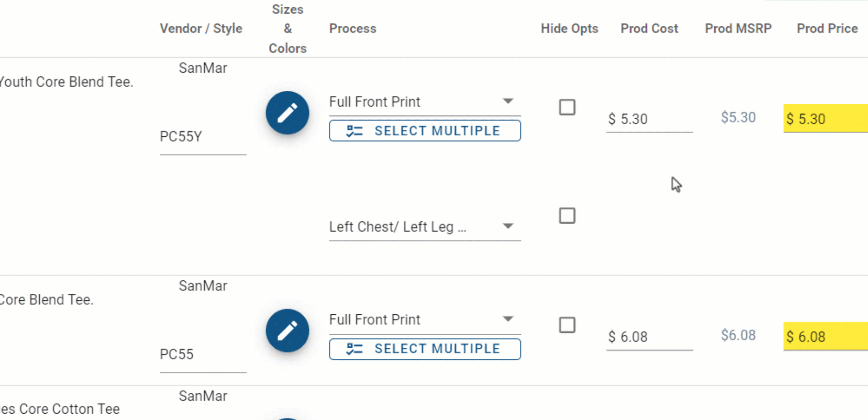This screenshot has height=420, width=868.
Task: Click the $5.30 Prod Cost field
Action: 650,119
